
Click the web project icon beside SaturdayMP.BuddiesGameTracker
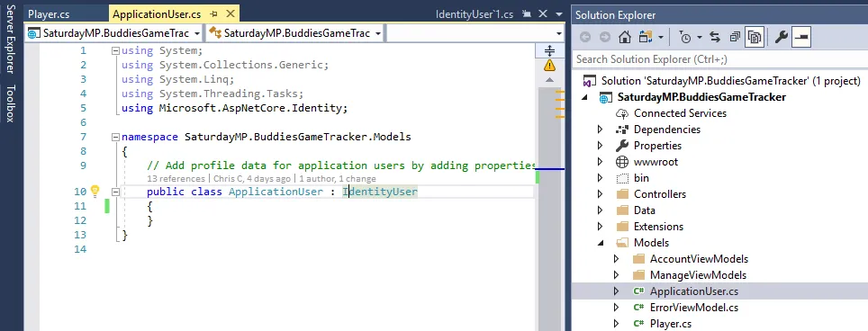pyautogui.click(x=606, y=97)
